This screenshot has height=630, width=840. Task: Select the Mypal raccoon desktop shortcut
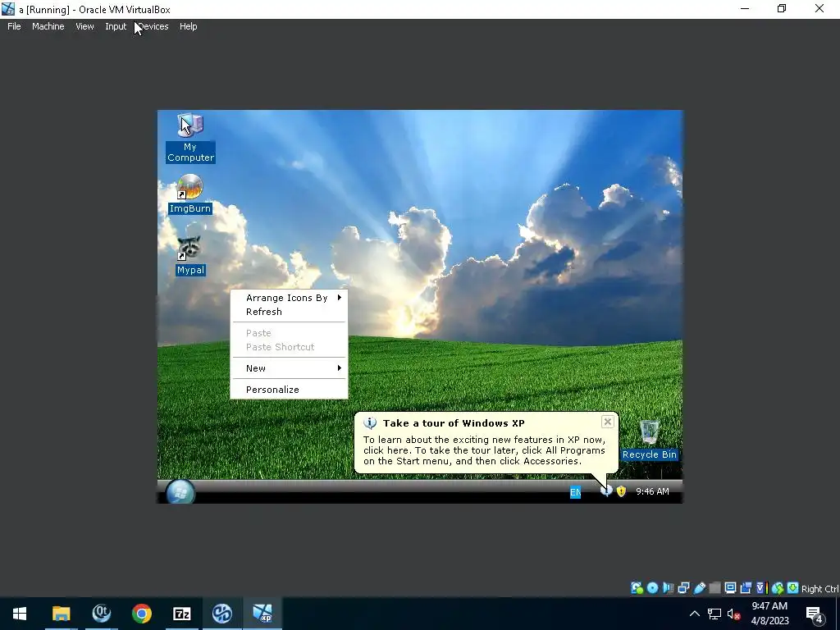tap(190, 256)
